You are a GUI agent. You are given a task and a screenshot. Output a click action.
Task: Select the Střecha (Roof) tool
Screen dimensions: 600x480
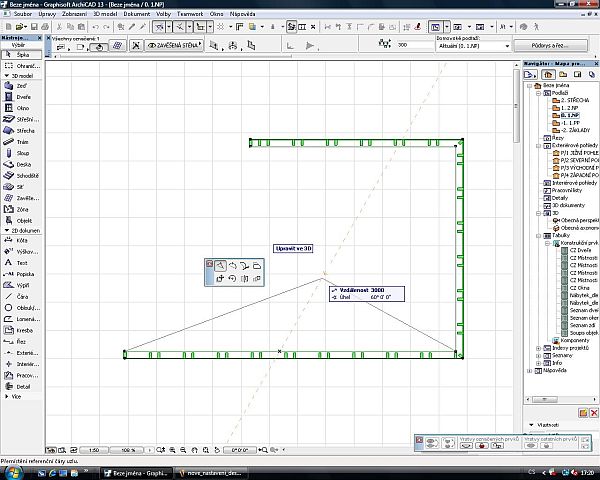point(21,131)
